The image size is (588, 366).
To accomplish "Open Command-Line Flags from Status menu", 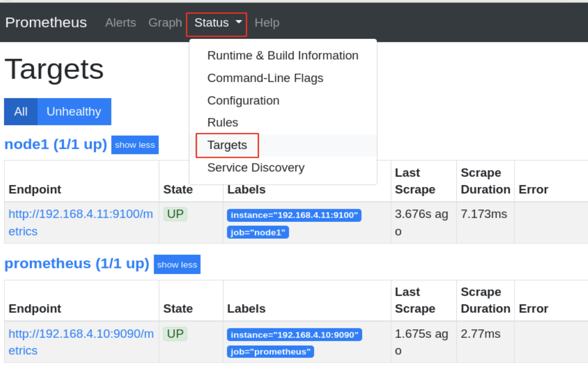I will pos(283,78).
